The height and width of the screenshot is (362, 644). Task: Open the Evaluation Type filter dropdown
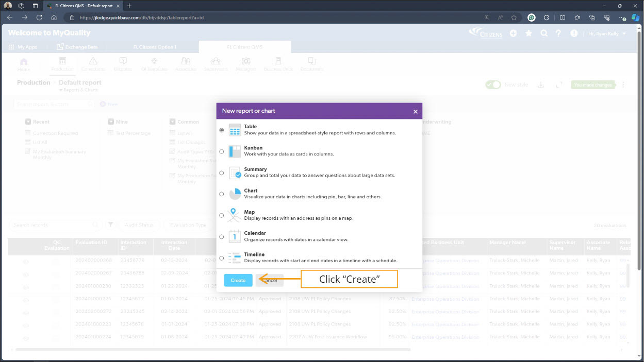pyautogui.click(x=188, y=225)
